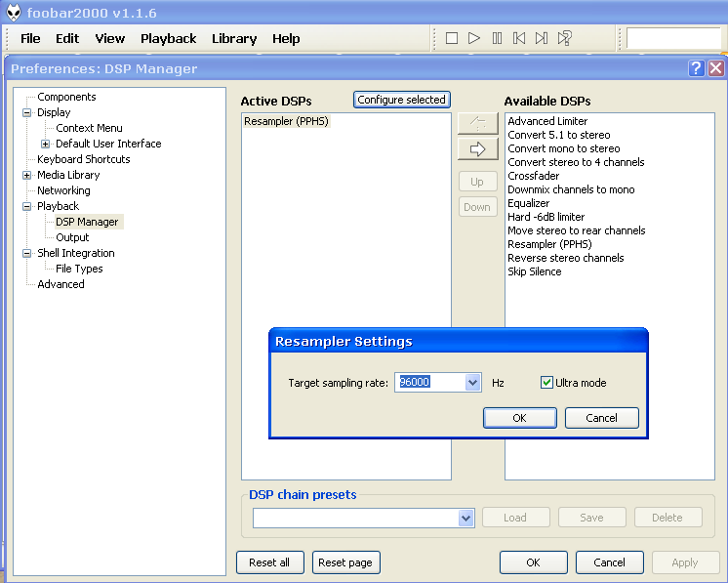Click the Load preset button
The width and height of the screenshot is (728, 583).
[516, 518]
